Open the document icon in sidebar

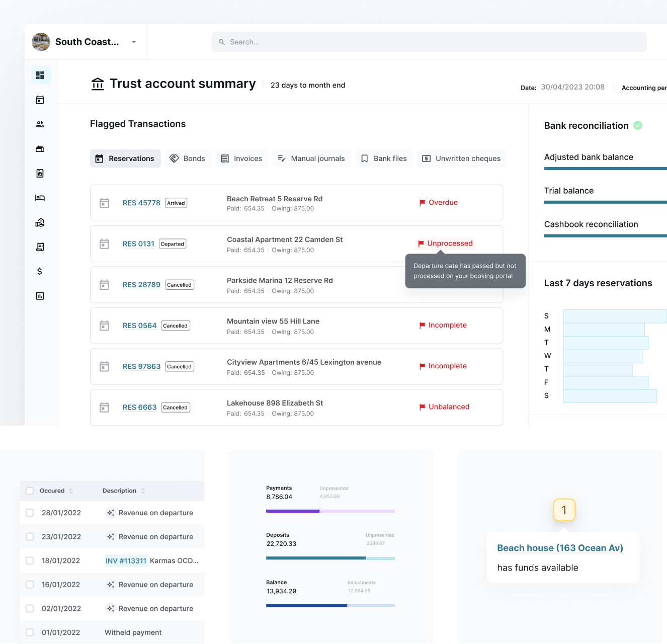tap(40, 174)
